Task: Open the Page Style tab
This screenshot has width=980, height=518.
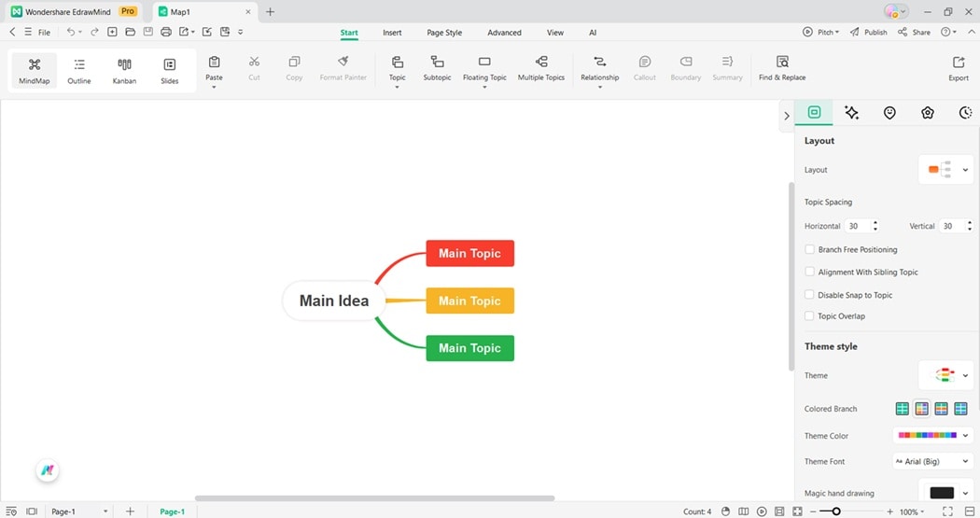Action: 444,33
